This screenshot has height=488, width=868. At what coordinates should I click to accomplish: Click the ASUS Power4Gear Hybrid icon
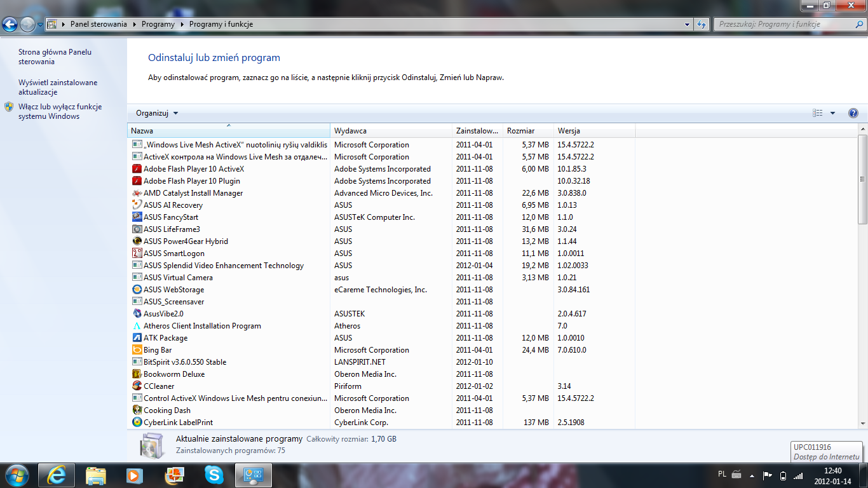(137, 241)
